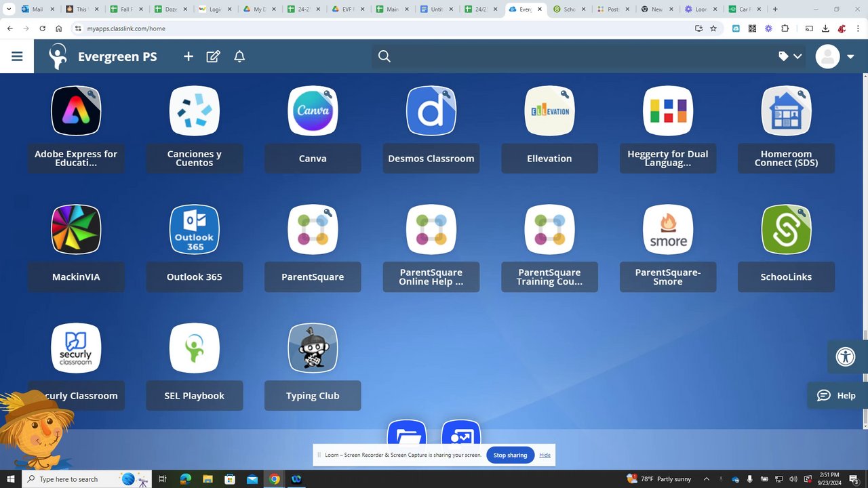This screenshot has height=488, width=868.
Task: Open the Canva app icon
Action: tap(313, 111)
